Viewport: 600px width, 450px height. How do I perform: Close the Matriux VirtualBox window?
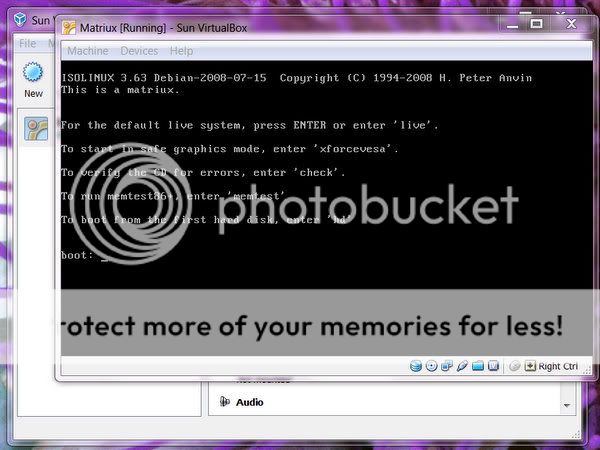571,24
